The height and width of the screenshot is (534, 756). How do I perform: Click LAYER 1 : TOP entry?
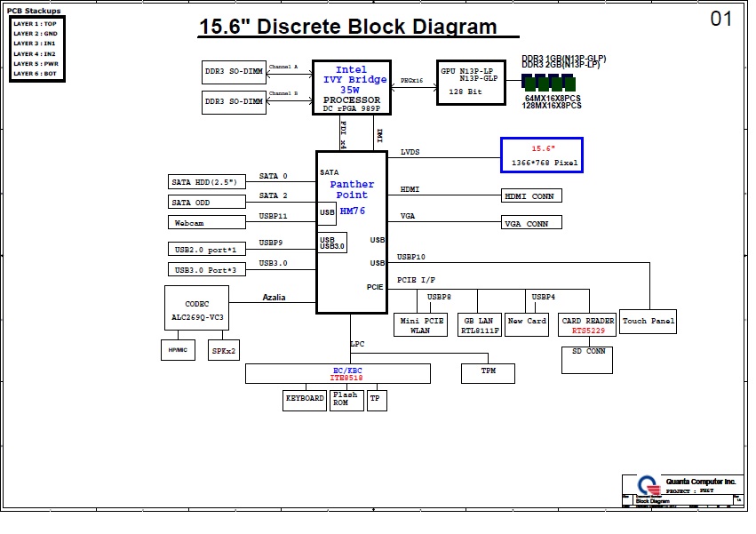click(36, 24)
